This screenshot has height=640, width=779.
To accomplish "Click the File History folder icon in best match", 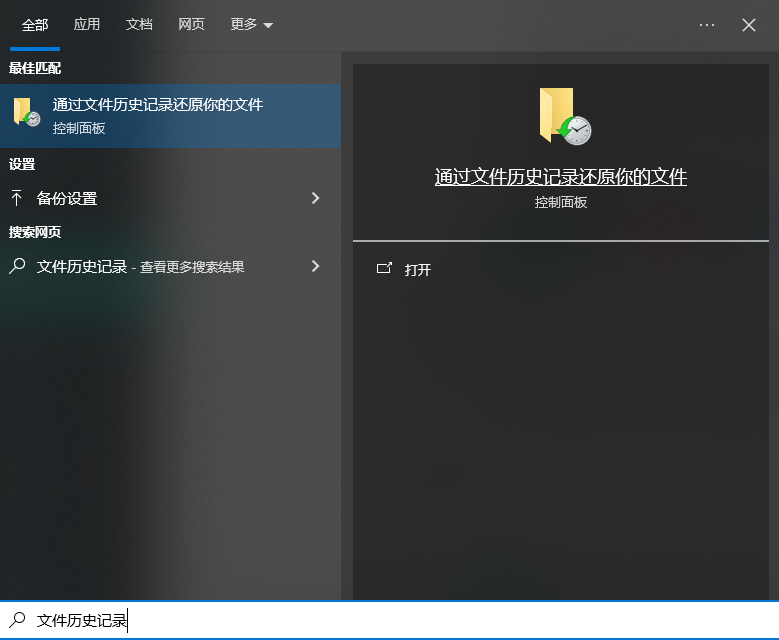I will (27, 113).
